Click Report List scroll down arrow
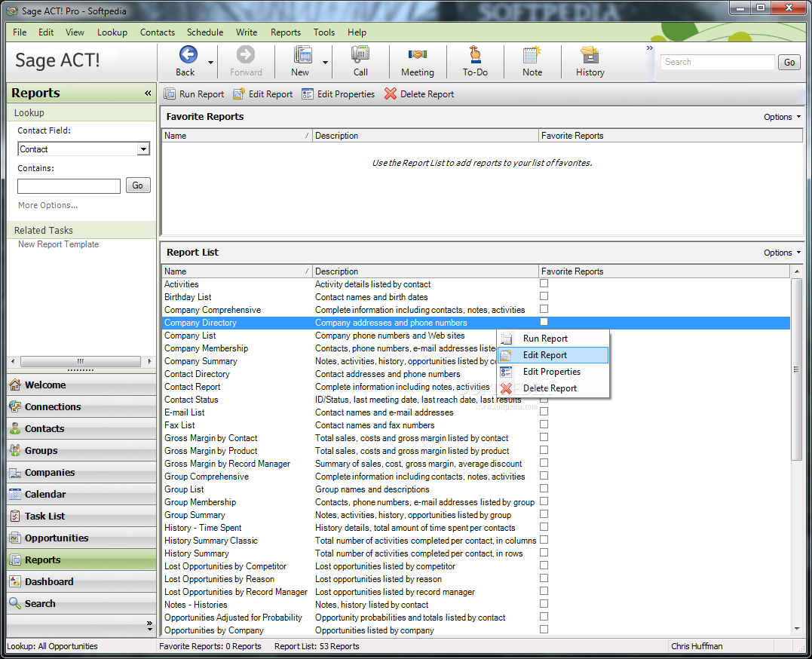 (796, 629)
